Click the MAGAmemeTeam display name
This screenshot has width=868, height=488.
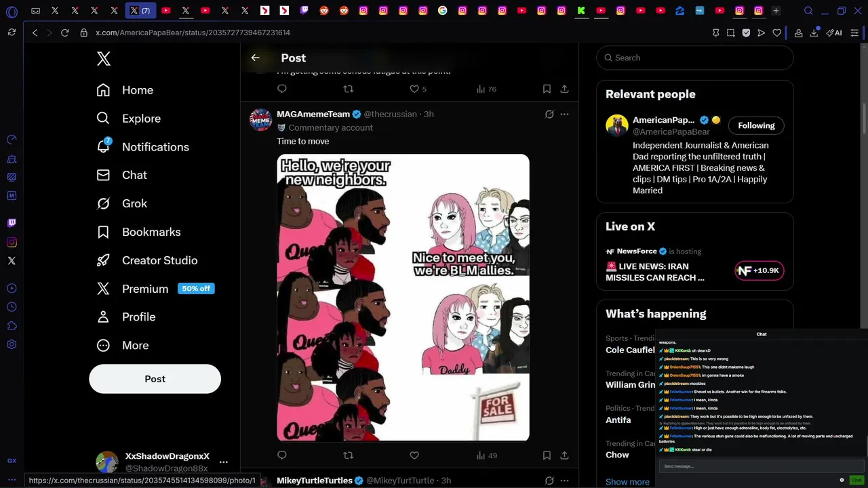[313, 114]
